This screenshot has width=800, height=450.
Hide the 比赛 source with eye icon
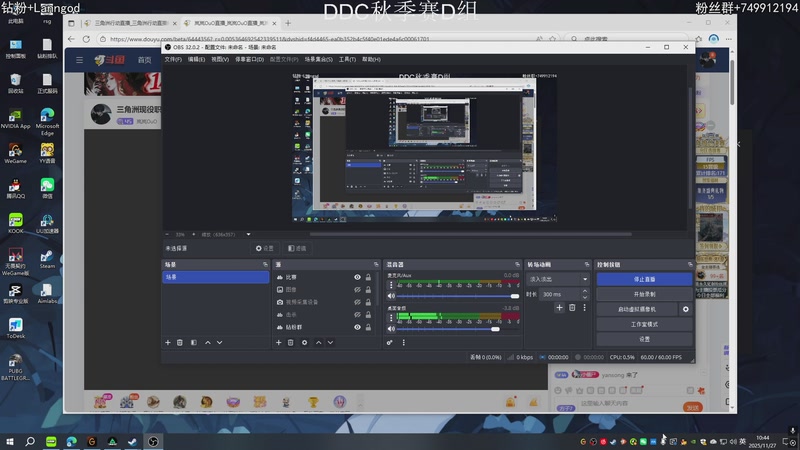pos(357,277)
